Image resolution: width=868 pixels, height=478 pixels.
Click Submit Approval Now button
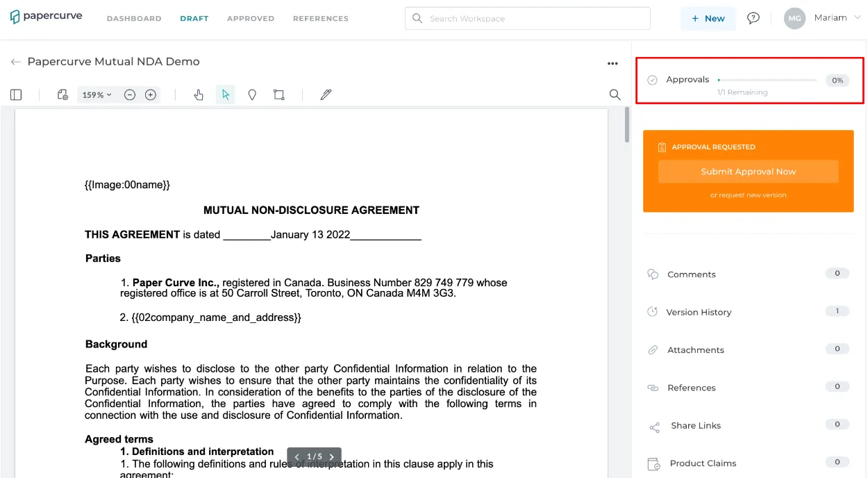(749, 172)
